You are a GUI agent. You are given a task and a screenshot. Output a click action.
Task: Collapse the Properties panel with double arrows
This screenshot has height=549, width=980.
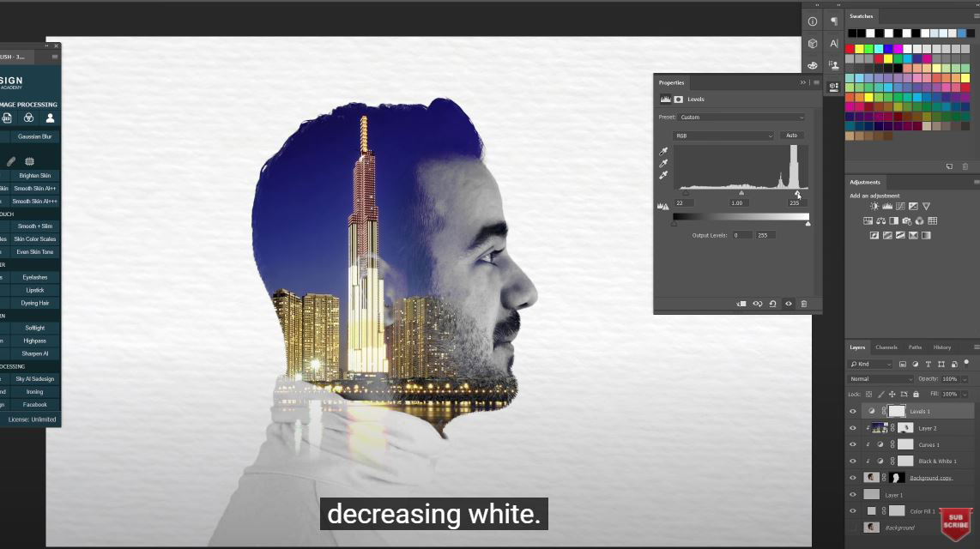[803, 82]
